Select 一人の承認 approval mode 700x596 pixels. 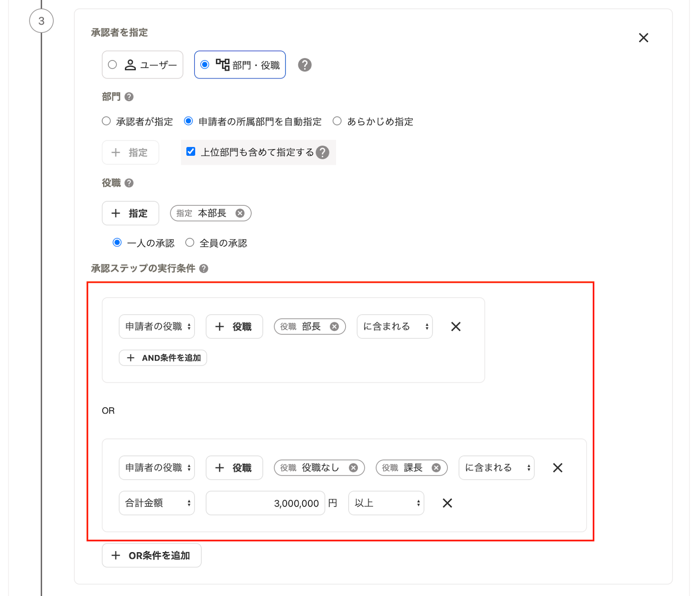(117, 242)
